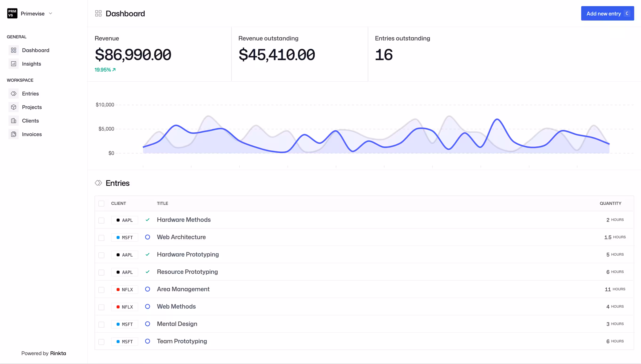Follow the Rinkta link in the footer
The image size is (641, 364).
58,353
